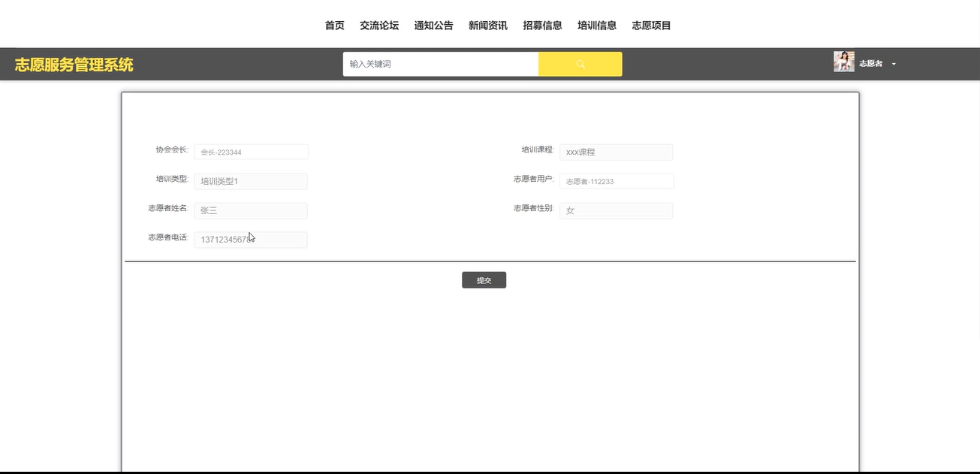Click 志愿项目 in the top menu
The image size is (980, 474).
651,26
